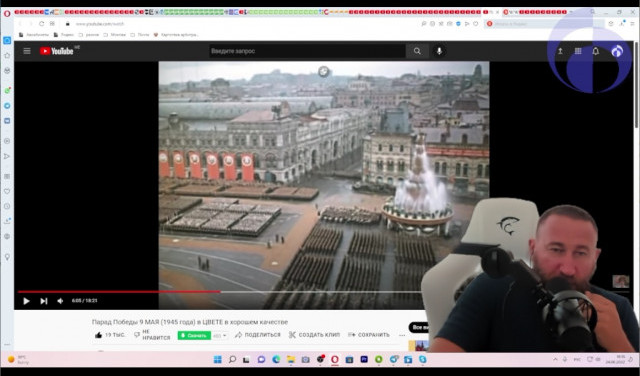Open File Explorer from taskbar
This screenshot has width=640, height=376.
tap(291, 359)
